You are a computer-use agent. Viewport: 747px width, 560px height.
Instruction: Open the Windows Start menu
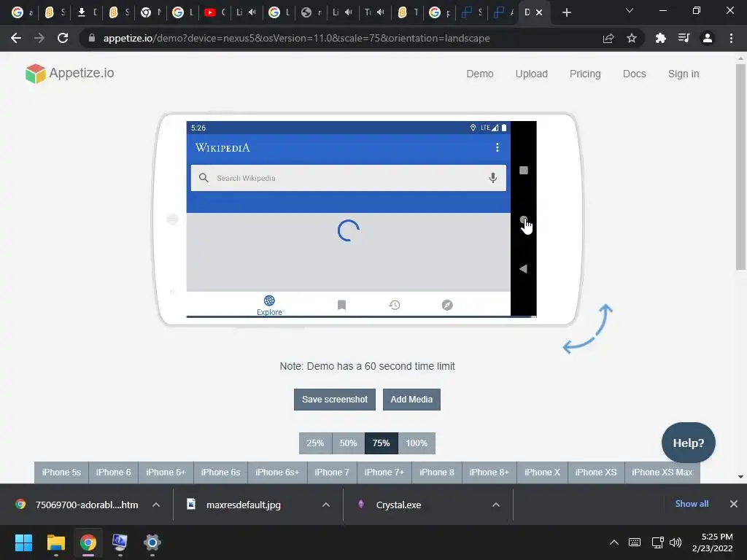coord(23,542)
